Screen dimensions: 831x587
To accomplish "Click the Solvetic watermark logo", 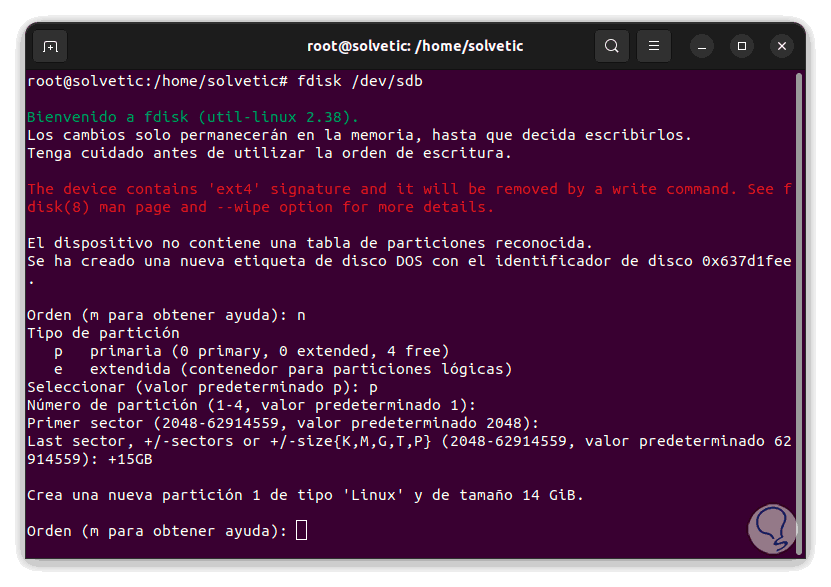I will (771, 528).
